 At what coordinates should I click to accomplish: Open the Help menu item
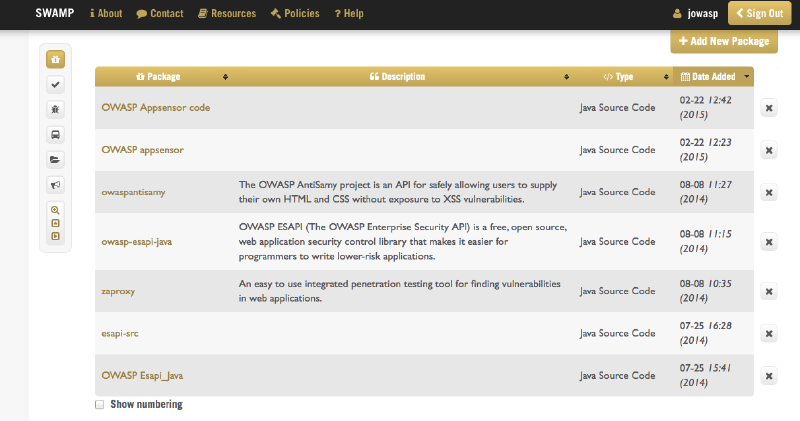(349, 14)
